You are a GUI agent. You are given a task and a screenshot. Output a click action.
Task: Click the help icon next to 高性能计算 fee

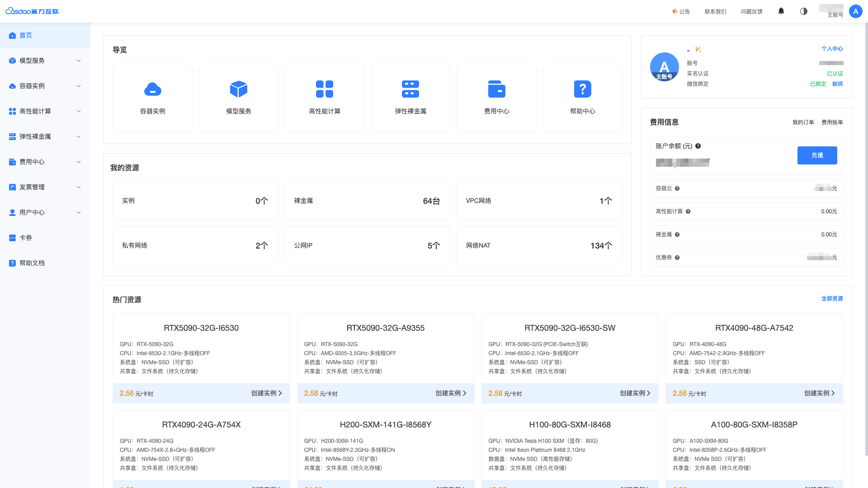click(x=688, y=211)
